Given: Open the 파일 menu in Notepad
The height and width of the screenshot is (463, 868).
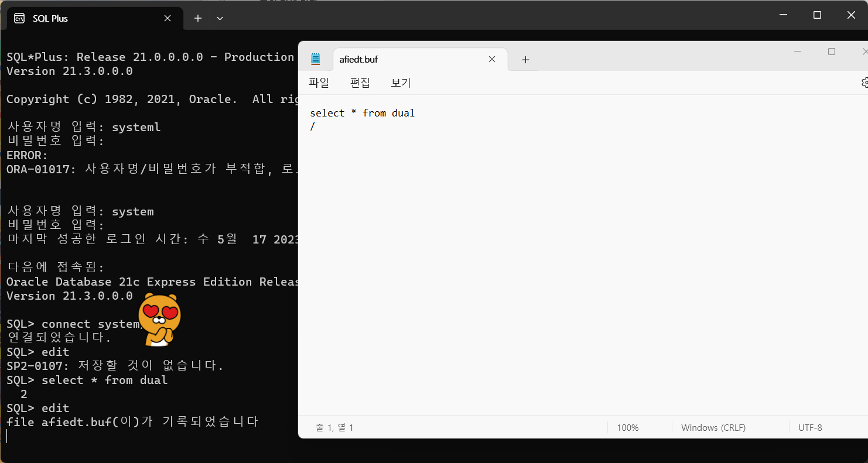Looking at the screenshot, I should click(x=319, y=83).
